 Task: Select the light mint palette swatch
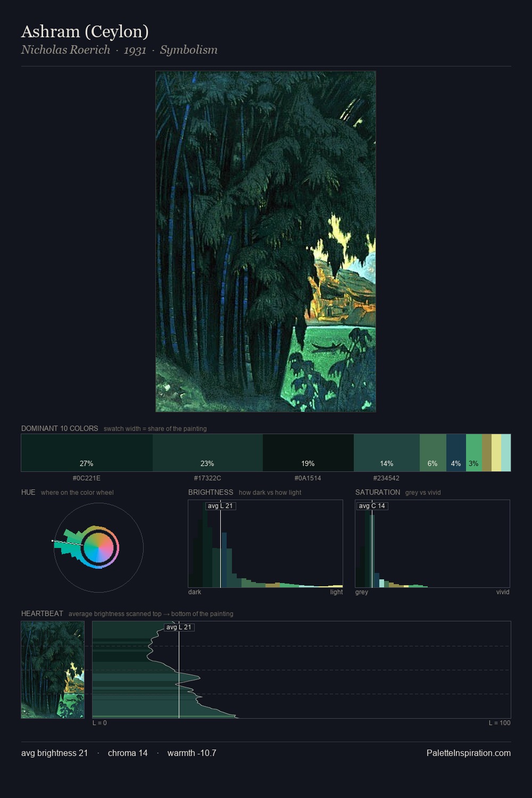pyautogui.click(x=506, y=453)
